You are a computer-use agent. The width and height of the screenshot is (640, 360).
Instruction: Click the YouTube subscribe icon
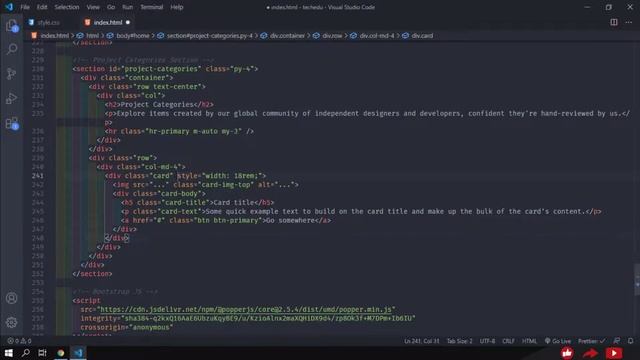(x=614, y=353)
